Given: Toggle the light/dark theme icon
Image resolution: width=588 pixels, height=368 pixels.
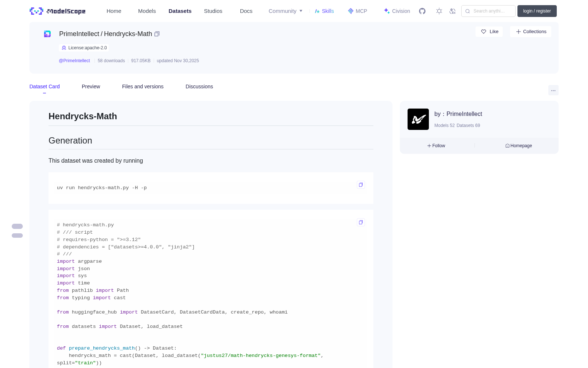Looking at the screenshot, I should tap(439, 11).
